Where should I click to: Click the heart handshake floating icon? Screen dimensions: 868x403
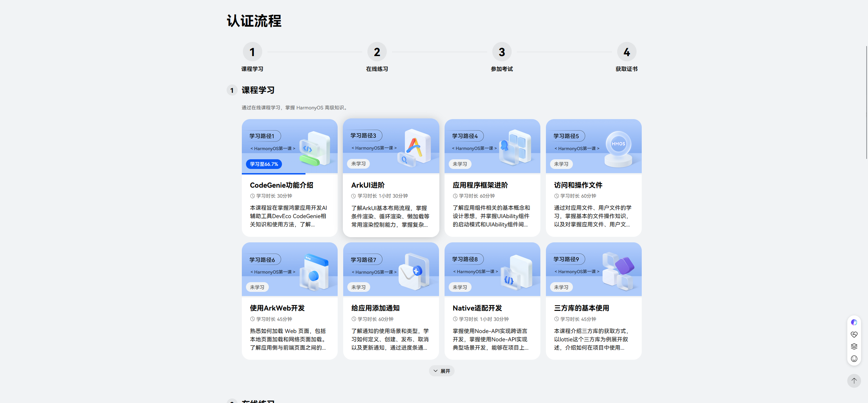tap(854, 334)
